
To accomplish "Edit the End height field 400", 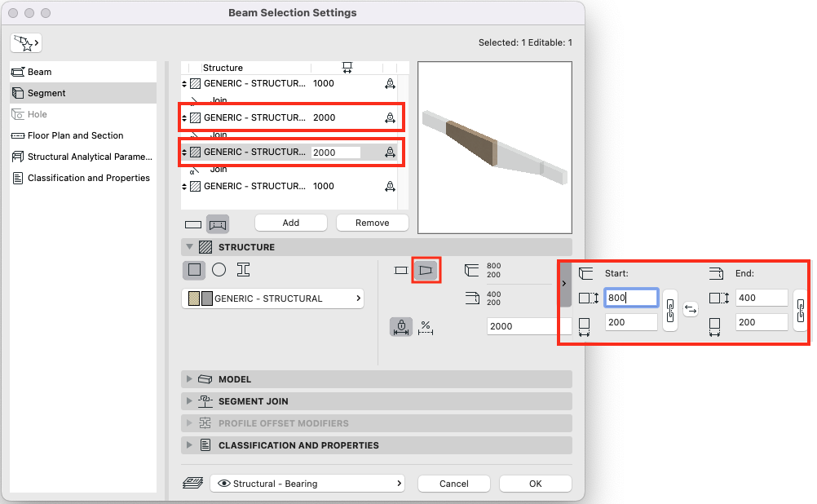I will (x=762, y=298).
